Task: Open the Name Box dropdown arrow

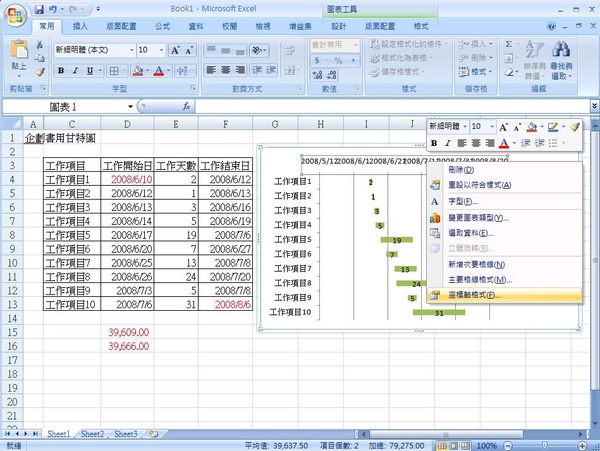Action: click(130, 107)
